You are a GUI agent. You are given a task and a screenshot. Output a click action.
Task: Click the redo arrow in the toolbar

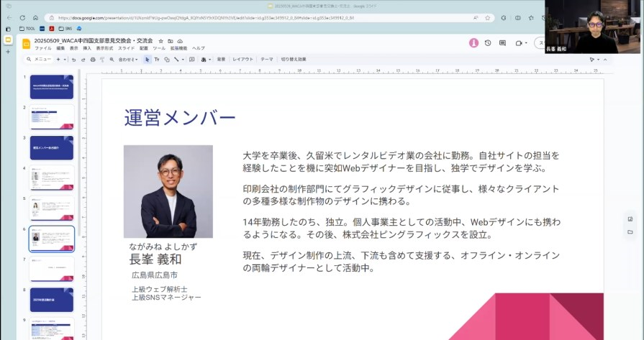83,60
